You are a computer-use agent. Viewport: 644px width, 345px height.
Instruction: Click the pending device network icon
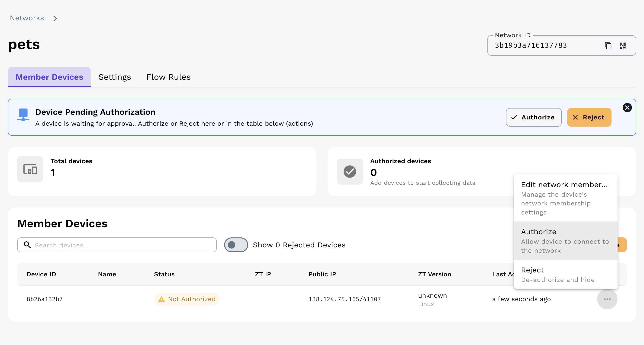(x=23, y=115)
